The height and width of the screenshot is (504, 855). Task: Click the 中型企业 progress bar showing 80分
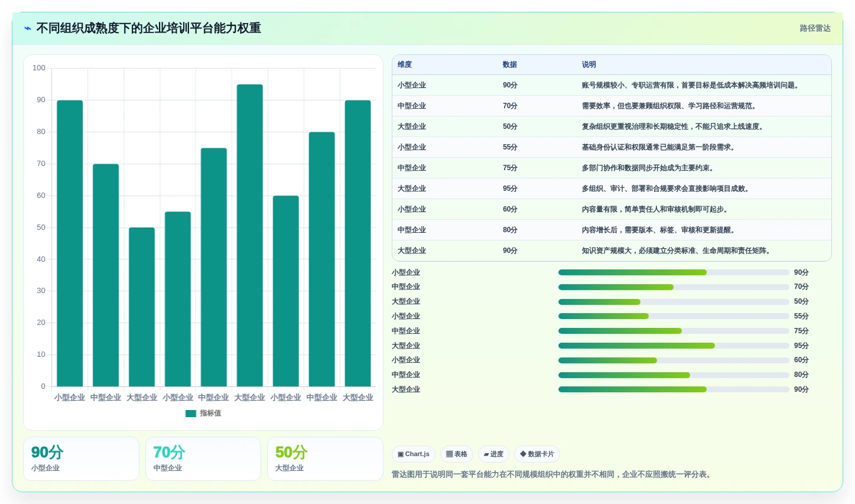[x=674, y=375]
